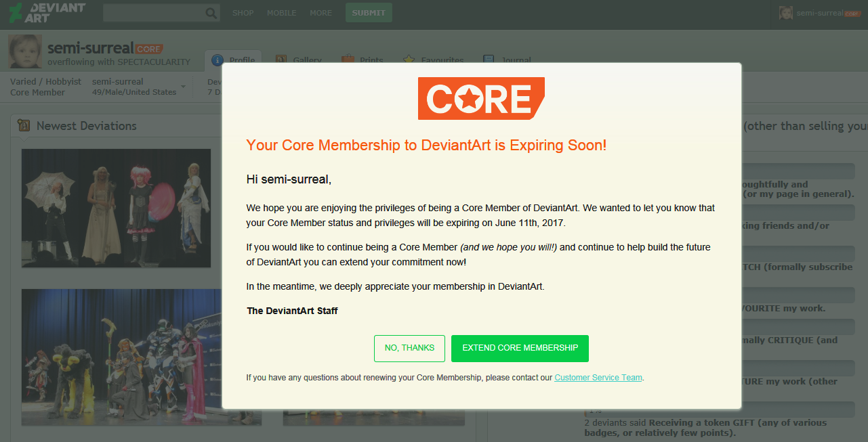Click the search magnifier icon
This screenshot has width=868, height=442.
point(211,13)
